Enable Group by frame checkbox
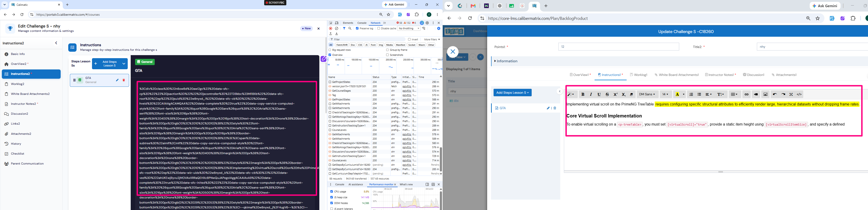Screen dimensions: 868x210 click(388, 50)
